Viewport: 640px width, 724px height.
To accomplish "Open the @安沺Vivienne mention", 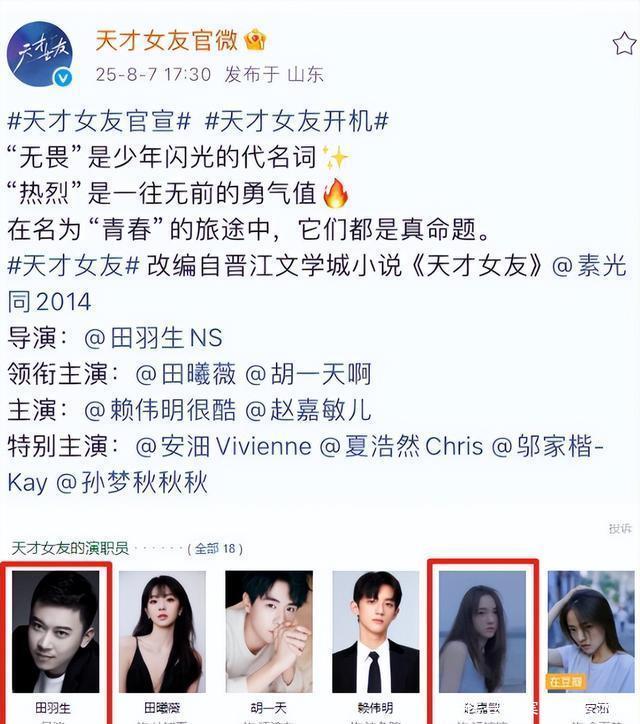I will 223,446.
